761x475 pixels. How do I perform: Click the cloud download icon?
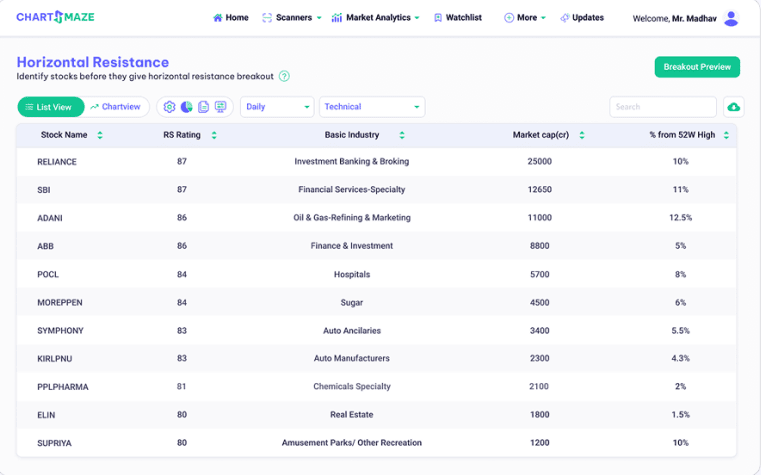point(733,107)
